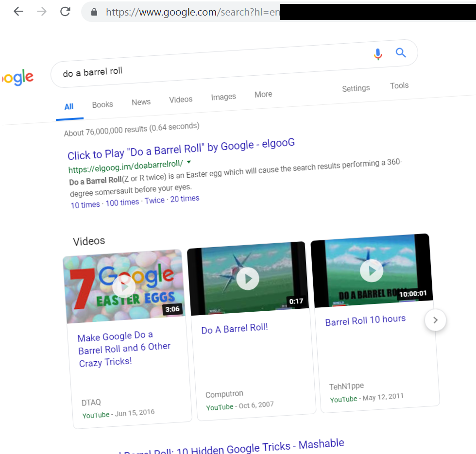The image size is (476, 454).
Task: Click the 'Computron' channel name
Action: (x=224, y=394)
